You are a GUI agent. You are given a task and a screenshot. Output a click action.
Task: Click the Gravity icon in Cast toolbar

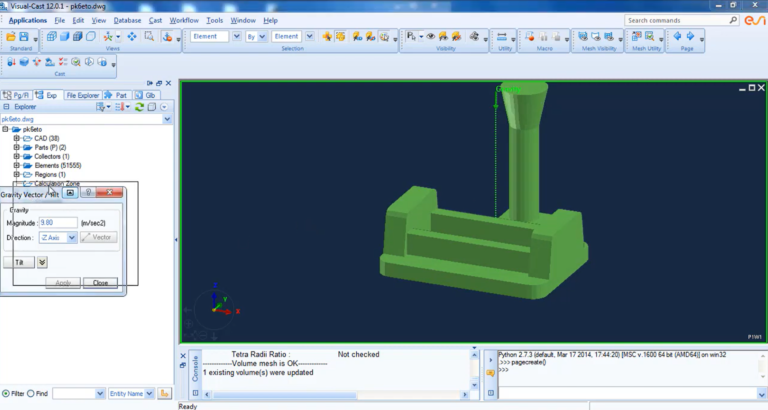pyautogui.click(x=11, y=62)
